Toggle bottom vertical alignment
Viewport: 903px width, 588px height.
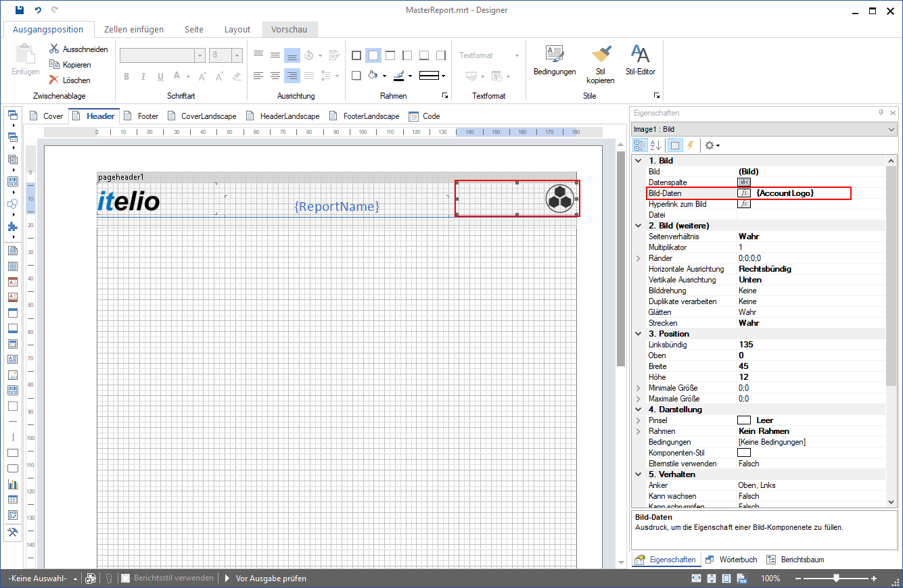point(292,55)
